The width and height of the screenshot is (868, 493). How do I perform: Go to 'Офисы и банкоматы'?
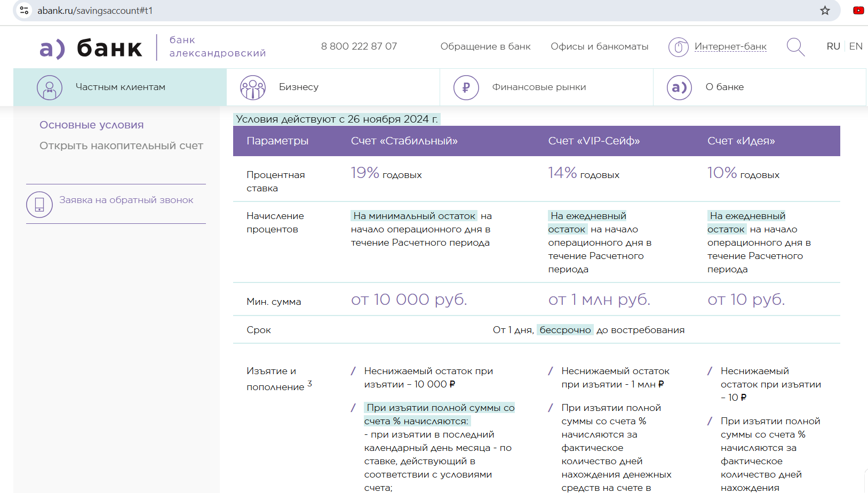click(599, 46)
